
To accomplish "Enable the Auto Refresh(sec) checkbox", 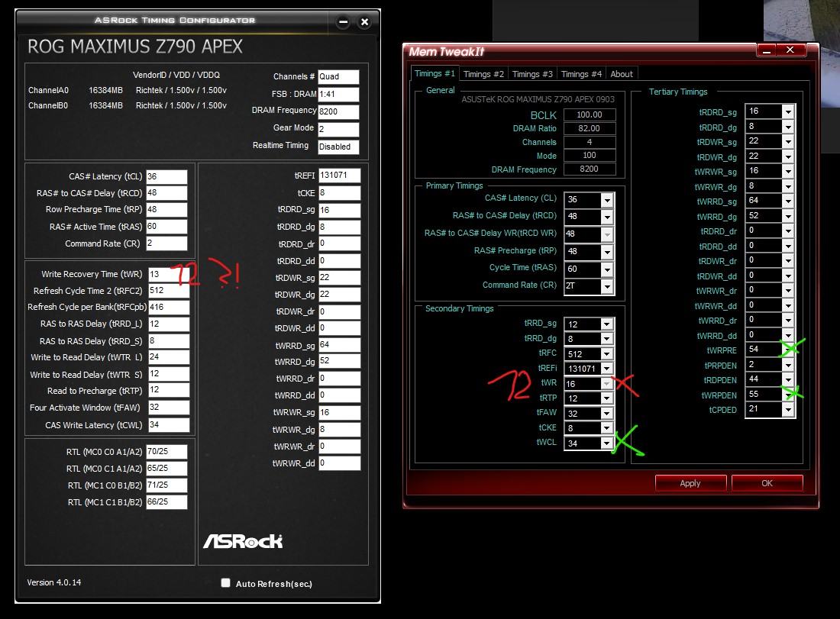I will [x=225, y=582].
